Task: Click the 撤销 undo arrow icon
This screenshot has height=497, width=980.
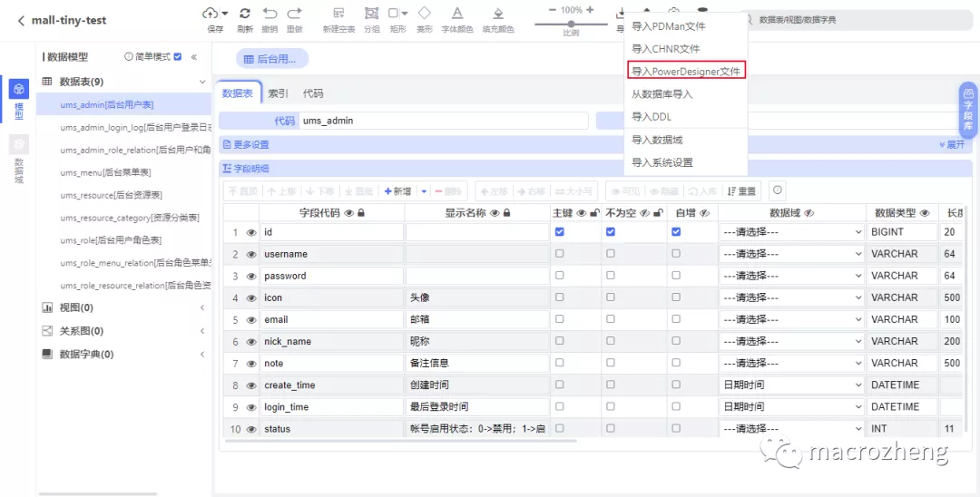Action: point(269,14)
